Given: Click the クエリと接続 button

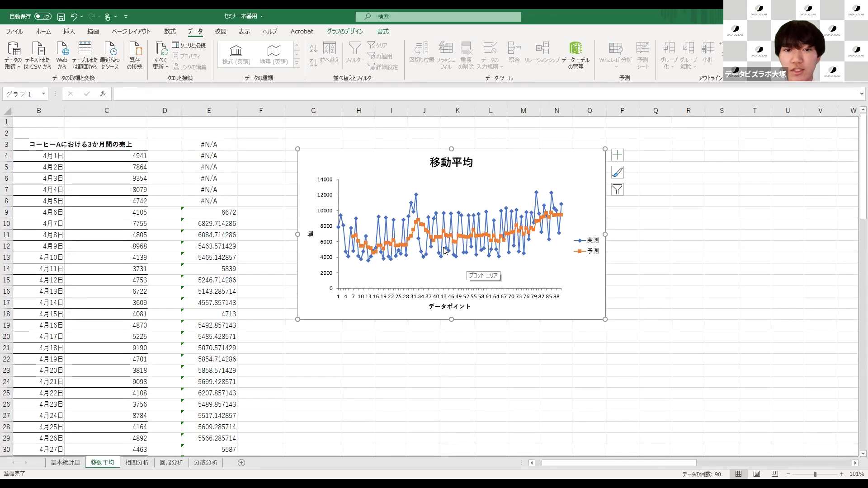Looking at the screenshot, I should pos(189,45).
